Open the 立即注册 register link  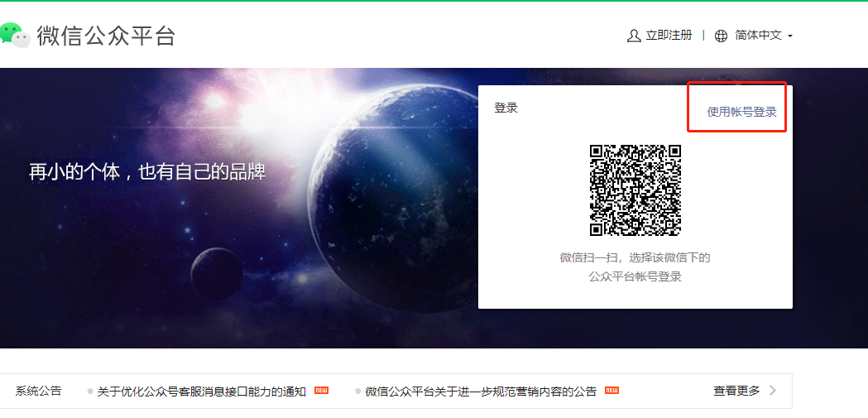(x=669, y=36)
